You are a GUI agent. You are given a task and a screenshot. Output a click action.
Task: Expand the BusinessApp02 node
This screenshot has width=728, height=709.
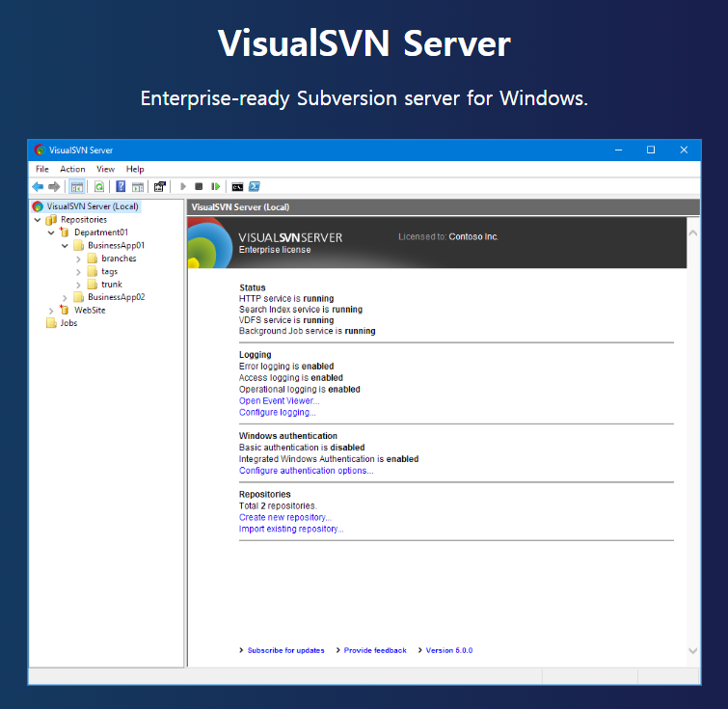[65, 297]
